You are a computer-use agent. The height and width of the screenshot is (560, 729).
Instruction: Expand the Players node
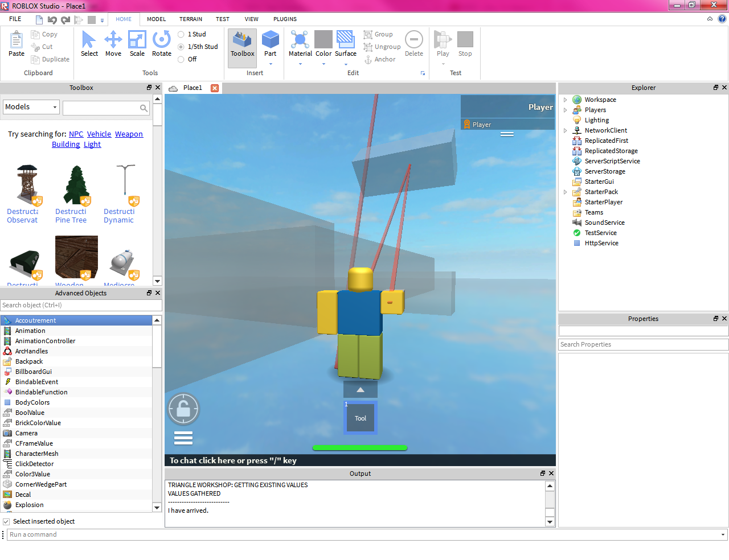(x=565, y=110)
